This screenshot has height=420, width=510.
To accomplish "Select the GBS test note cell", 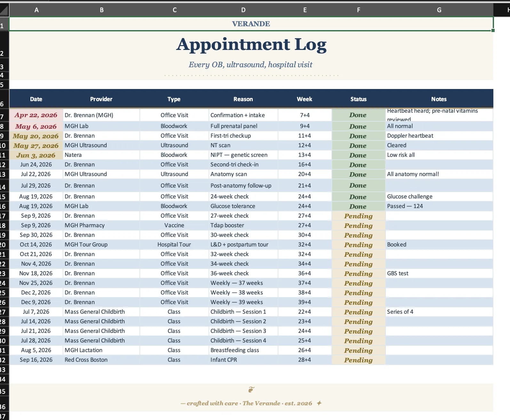I will [439, 273].
